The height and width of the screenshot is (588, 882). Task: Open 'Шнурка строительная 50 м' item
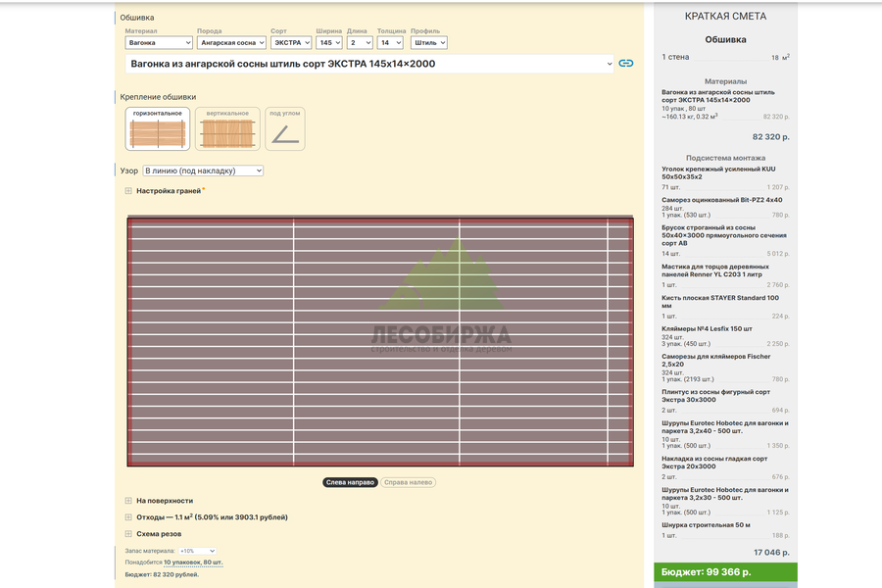[706, 525]
